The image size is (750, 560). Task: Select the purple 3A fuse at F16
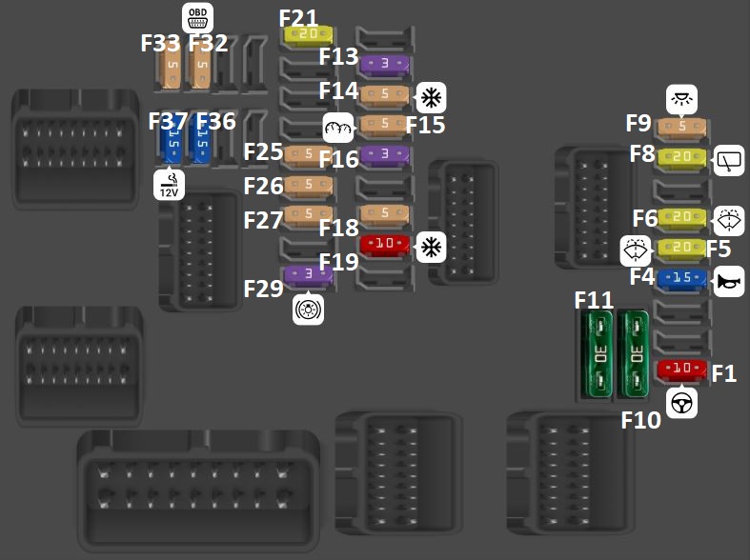[385, 154]
